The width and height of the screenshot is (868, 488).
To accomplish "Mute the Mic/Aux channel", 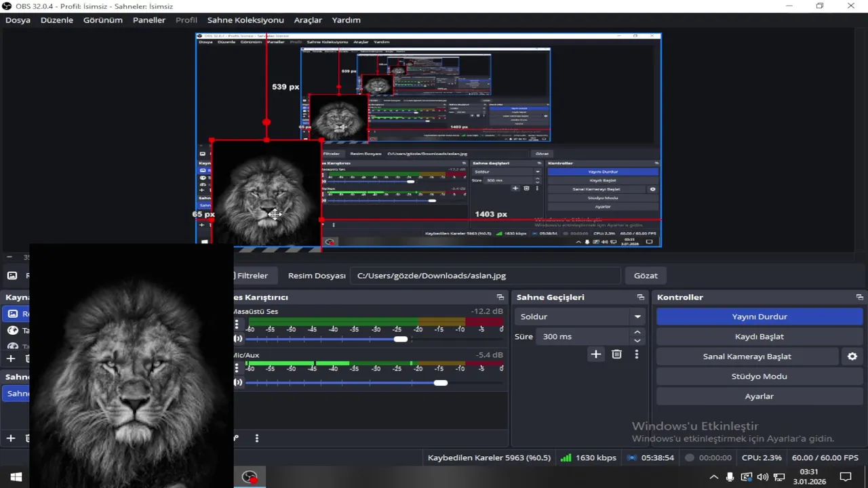I will point(237,382).
